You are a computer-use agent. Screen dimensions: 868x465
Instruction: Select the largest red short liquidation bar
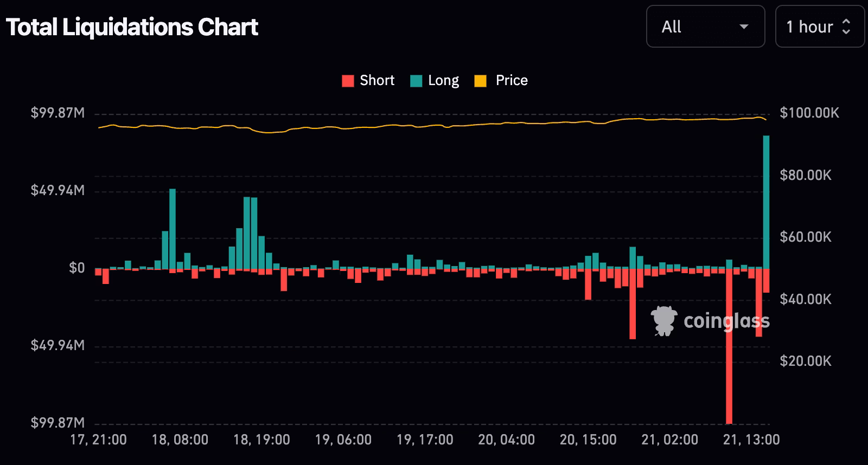click(x=729, y=346)
